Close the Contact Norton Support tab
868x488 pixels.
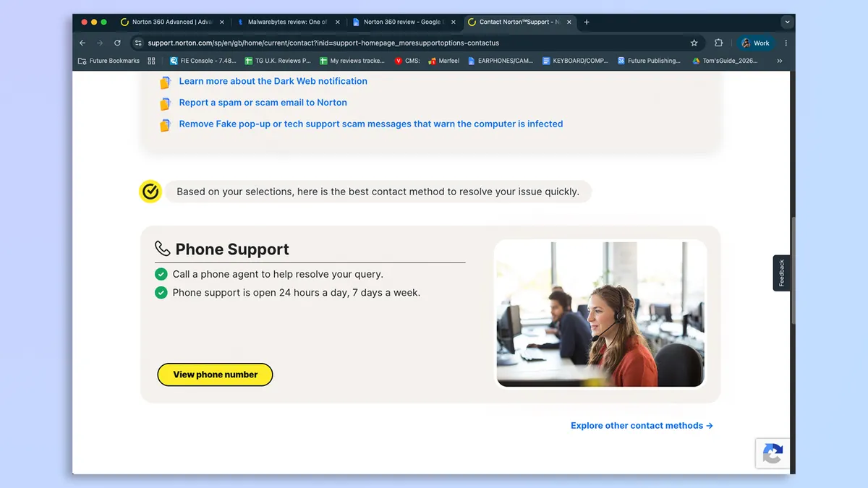(x=569, y=22)
